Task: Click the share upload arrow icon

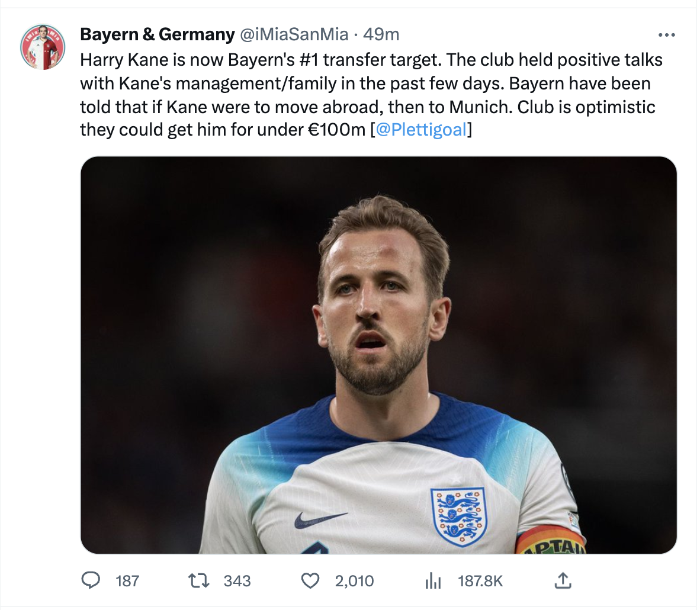Action: coord(563,580)
